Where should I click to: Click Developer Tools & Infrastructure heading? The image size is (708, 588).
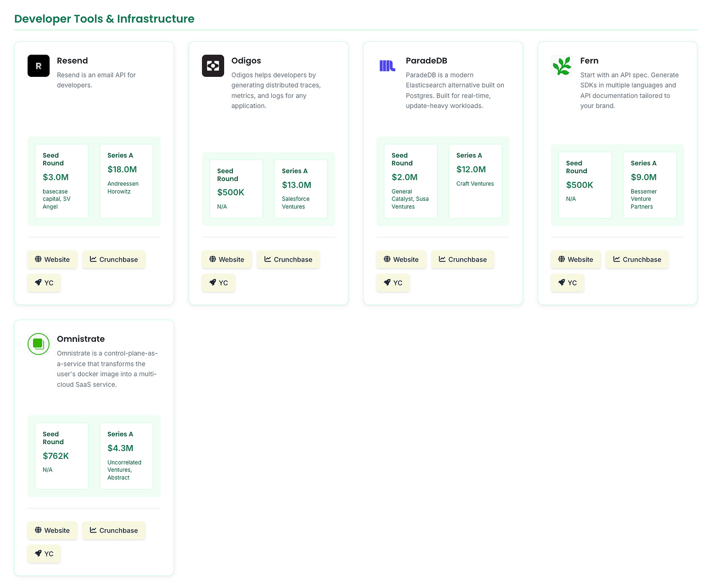(x=105, y=19)
